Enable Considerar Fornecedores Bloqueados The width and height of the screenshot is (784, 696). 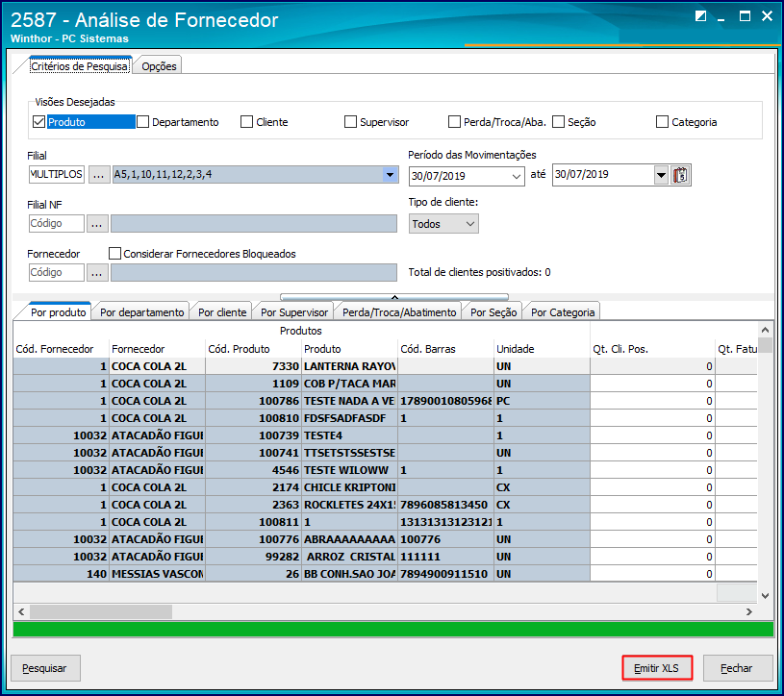(x=115, y=254)
